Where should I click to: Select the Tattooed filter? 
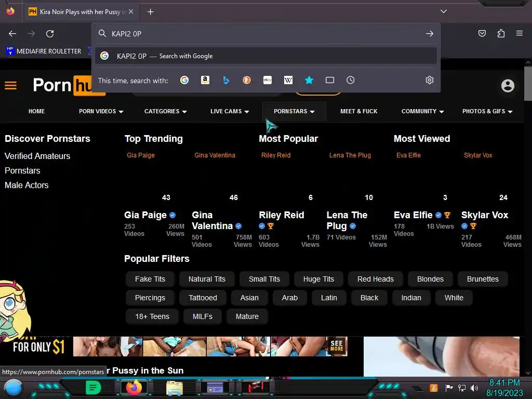coord(203,298)
